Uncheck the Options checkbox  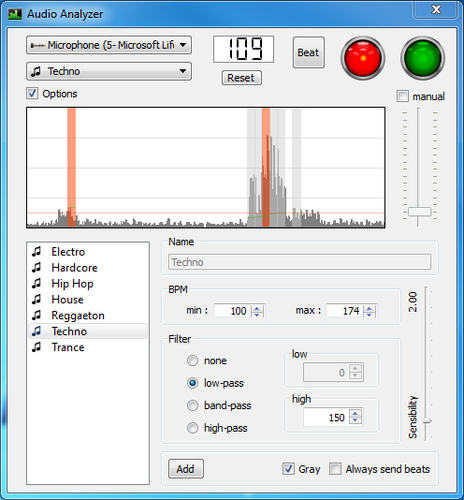point(32,93)
